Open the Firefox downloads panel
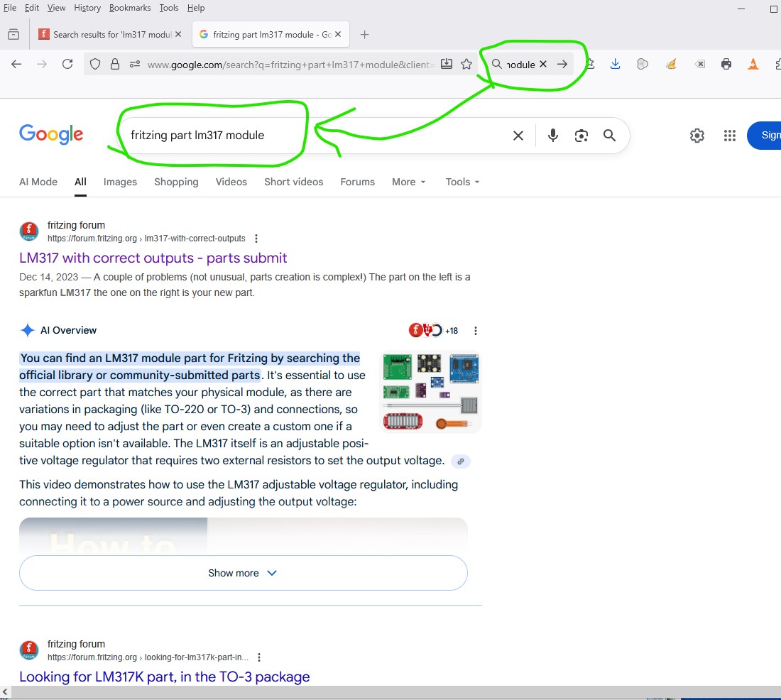This screenshot has height=700, width=781. 616,65
